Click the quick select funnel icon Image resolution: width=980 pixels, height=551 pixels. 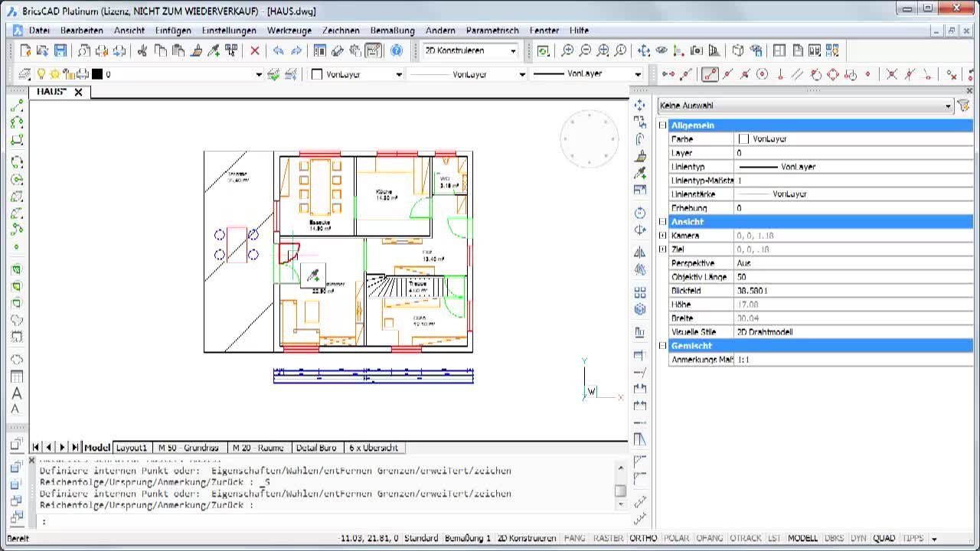point(964,106)
